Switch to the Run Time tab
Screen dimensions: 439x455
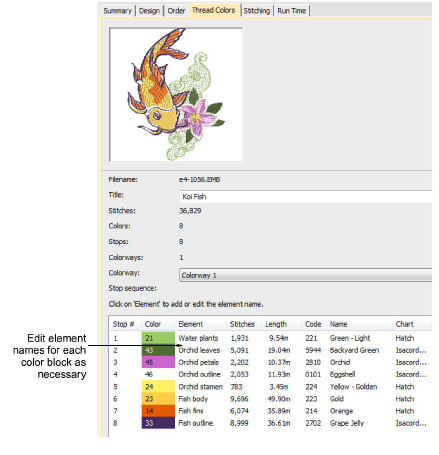[292, 11]
